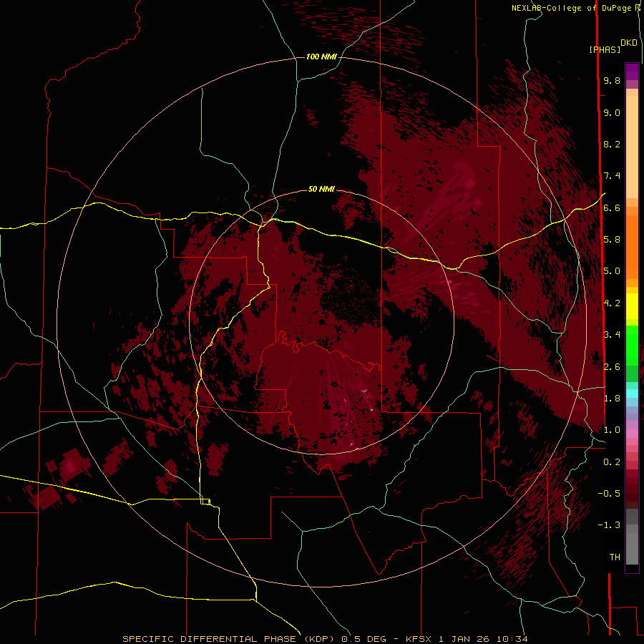Click the TH label on the color scale

(615, 557)
